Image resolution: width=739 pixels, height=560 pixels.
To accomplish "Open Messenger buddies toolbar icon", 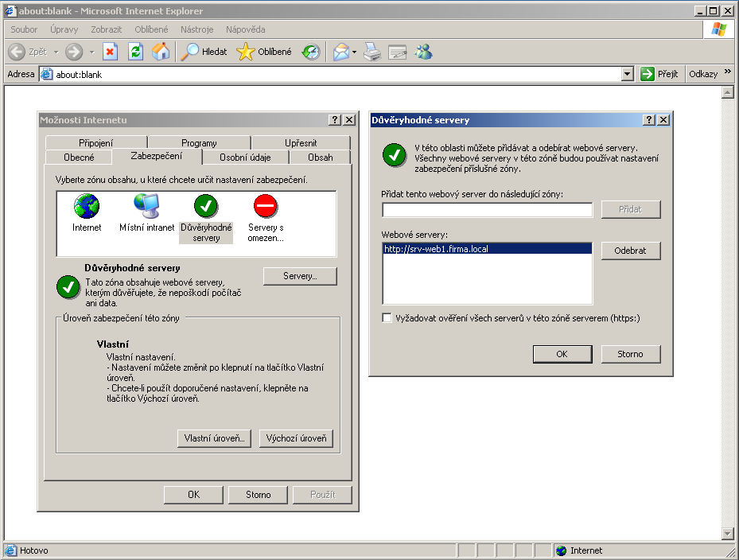I will [423, 52].
